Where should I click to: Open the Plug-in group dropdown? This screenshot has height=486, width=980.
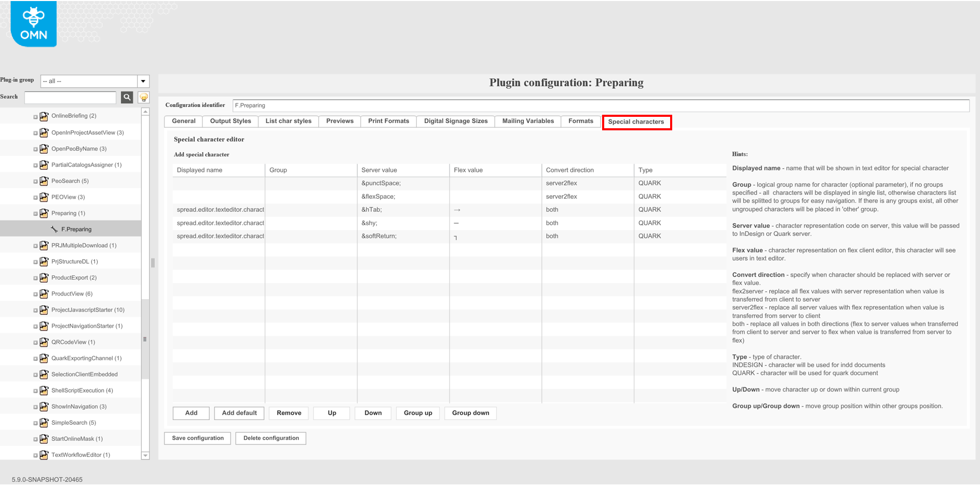click(x=143, y=81)
